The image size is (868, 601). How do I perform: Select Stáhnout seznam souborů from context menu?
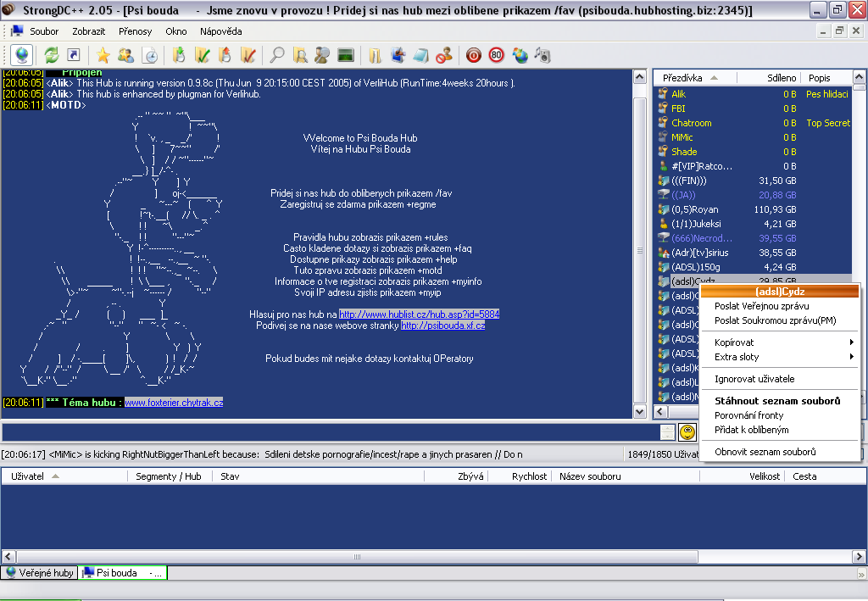click(777, 401)
